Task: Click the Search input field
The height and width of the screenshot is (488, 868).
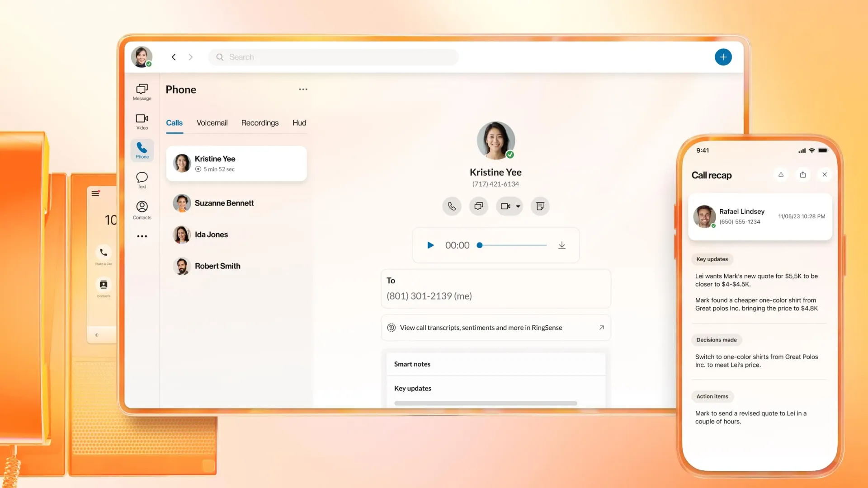Action: coord(335,57)
